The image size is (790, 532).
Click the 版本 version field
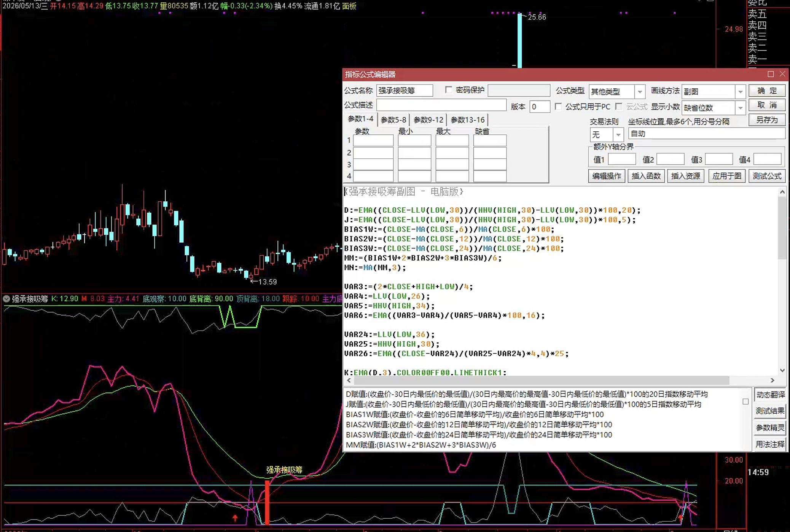[540, 107]
